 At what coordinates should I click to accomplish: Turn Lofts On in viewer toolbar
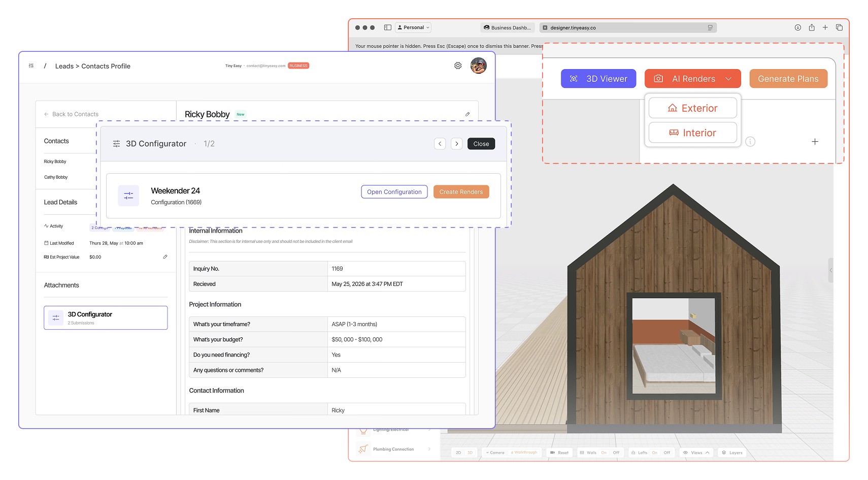(x=654, y=453)
